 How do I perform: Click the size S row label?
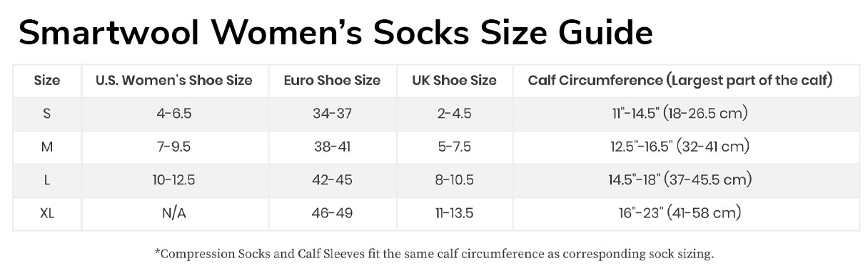click(47, 114)
